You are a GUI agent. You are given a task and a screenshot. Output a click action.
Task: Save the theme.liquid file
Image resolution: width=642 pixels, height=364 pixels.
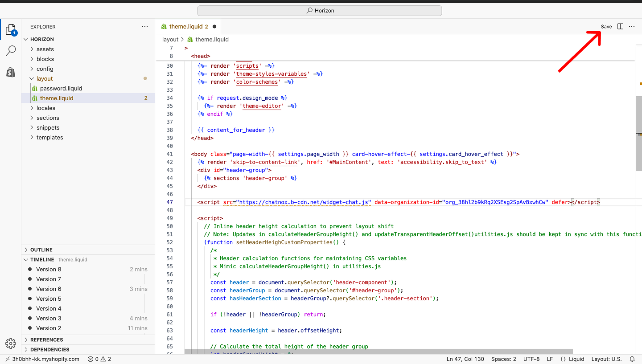606,27
